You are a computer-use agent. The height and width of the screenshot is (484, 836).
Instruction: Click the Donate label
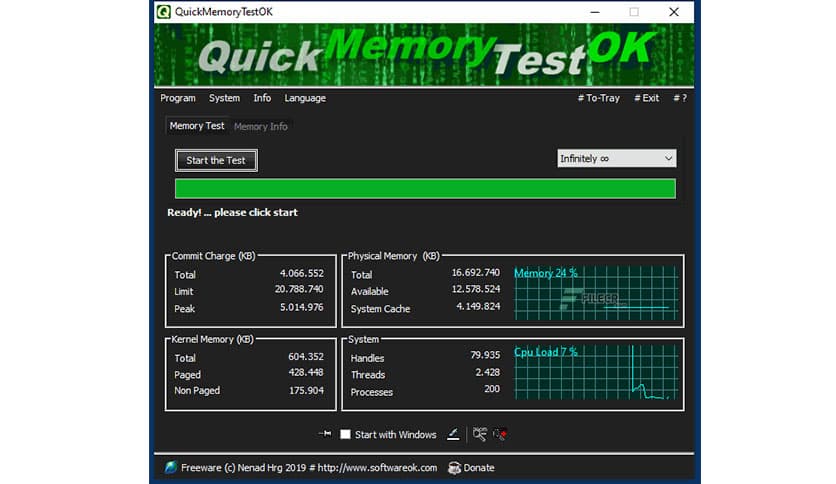click(x=479, y=468)
